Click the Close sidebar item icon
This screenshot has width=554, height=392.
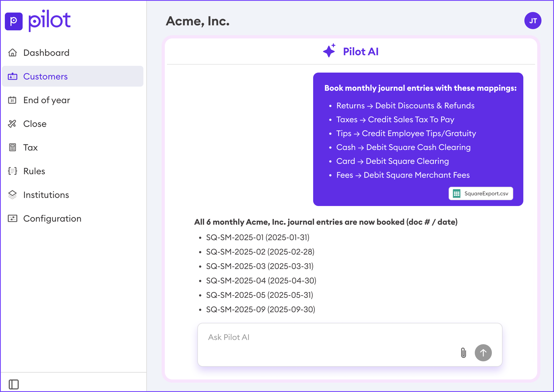coord(13,124)
